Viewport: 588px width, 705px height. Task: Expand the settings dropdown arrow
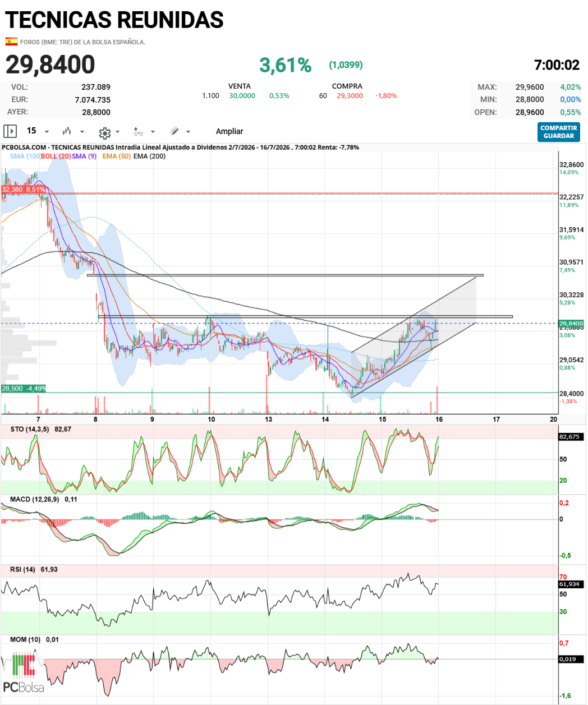click(x=117, y=132)
